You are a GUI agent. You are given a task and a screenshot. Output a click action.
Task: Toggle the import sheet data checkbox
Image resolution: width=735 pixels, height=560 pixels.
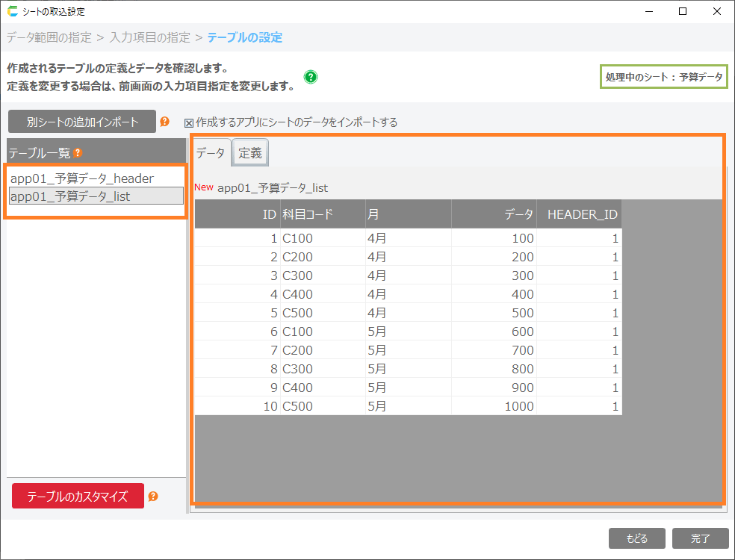tap(189, 122)
